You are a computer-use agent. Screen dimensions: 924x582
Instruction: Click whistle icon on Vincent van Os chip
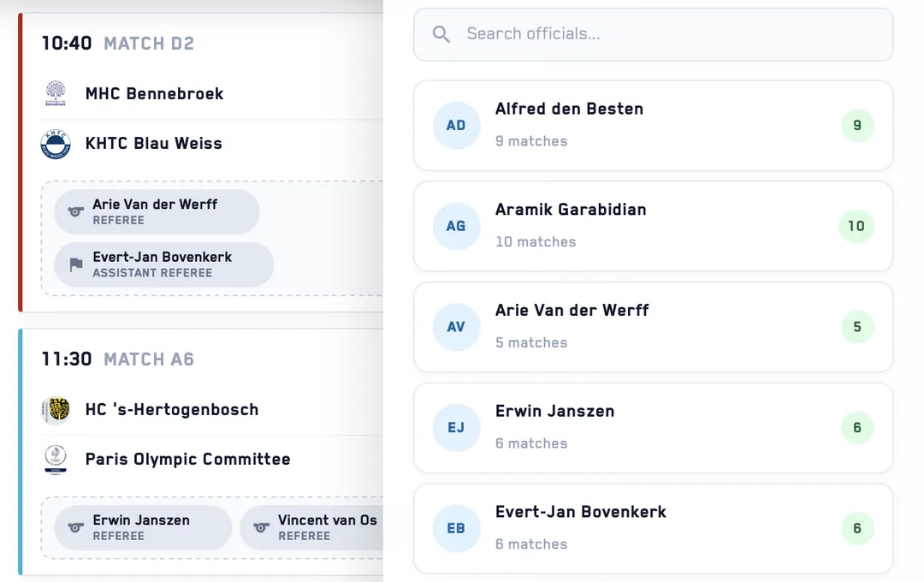261,528
